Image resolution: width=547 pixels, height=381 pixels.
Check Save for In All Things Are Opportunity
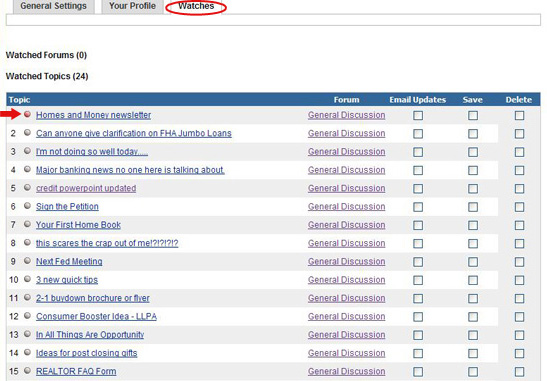pyautogui.click(x=473, y=335)
